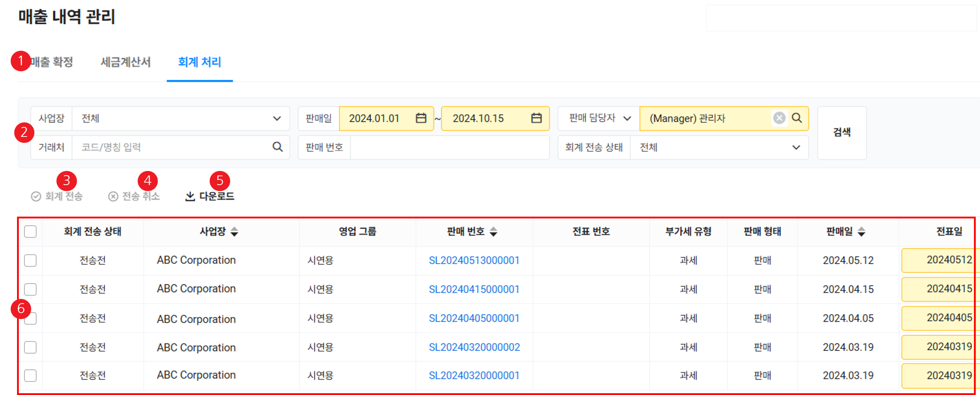Click the 판매 번호 input field

[x=449, y=148]
